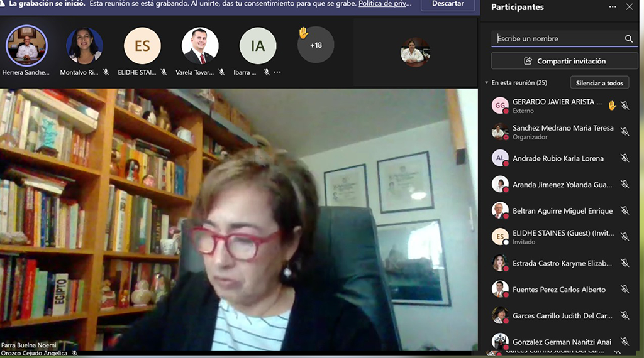Screen dimensions: 644x358
Task: Click mic icon for Aranda Jimenez Yolanda
Action: pyautogui.click(x=625, y=184)
